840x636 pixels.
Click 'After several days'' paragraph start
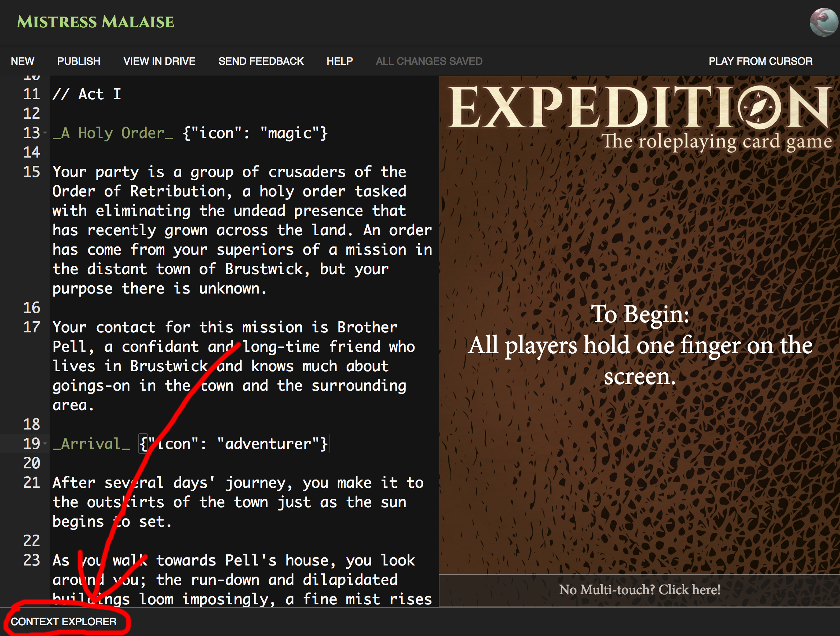pos(134,483)
